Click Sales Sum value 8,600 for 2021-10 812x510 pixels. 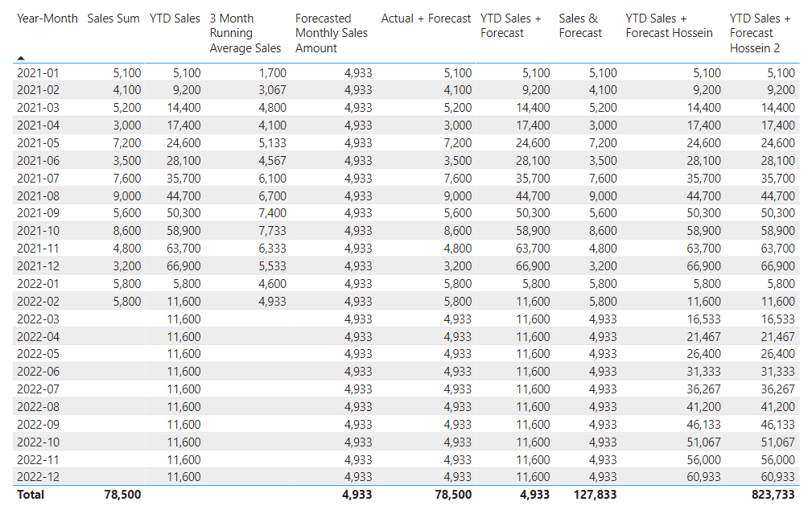(x=127, y=230)
